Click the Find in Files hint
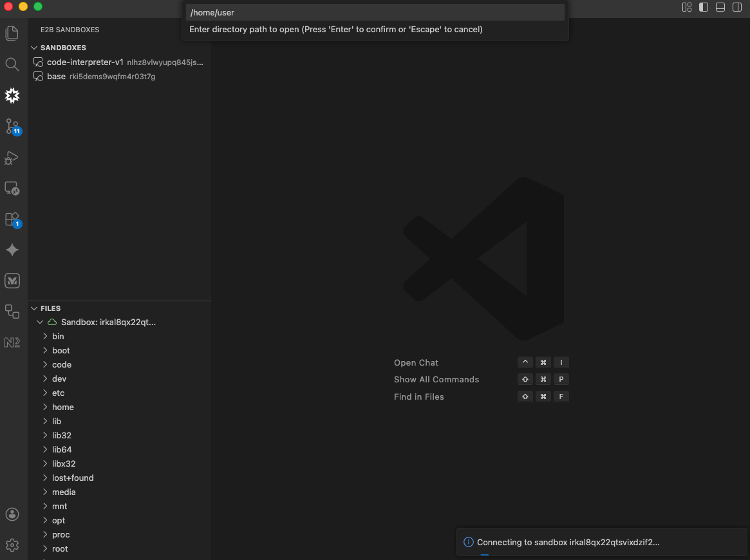 pyautogui.click(x=419, y=397)
